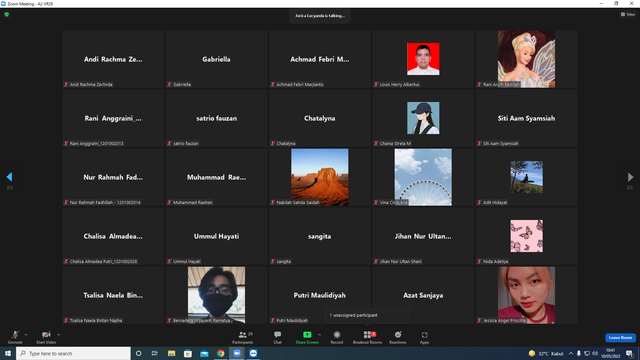Select Vina's ferris wheel picture tile
The width and height of the screenshot is (640, 360).
point(423,177)
